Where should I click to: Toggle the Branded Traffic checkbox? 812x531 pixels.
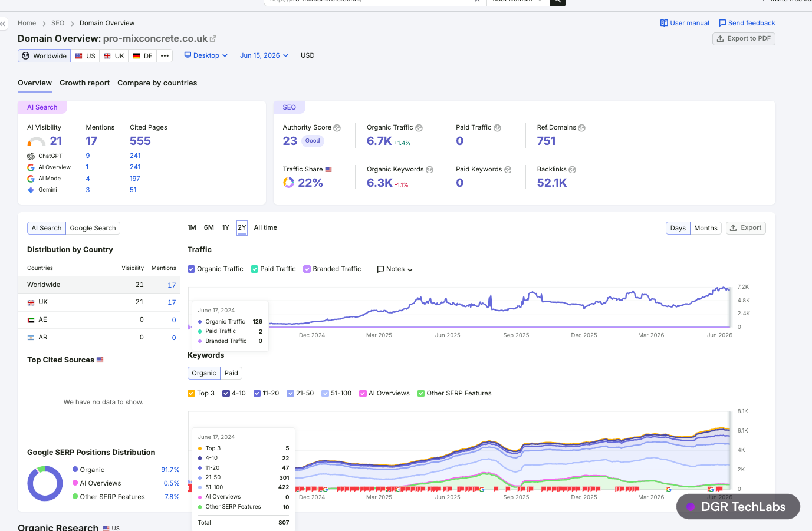[x=307, y=269]
